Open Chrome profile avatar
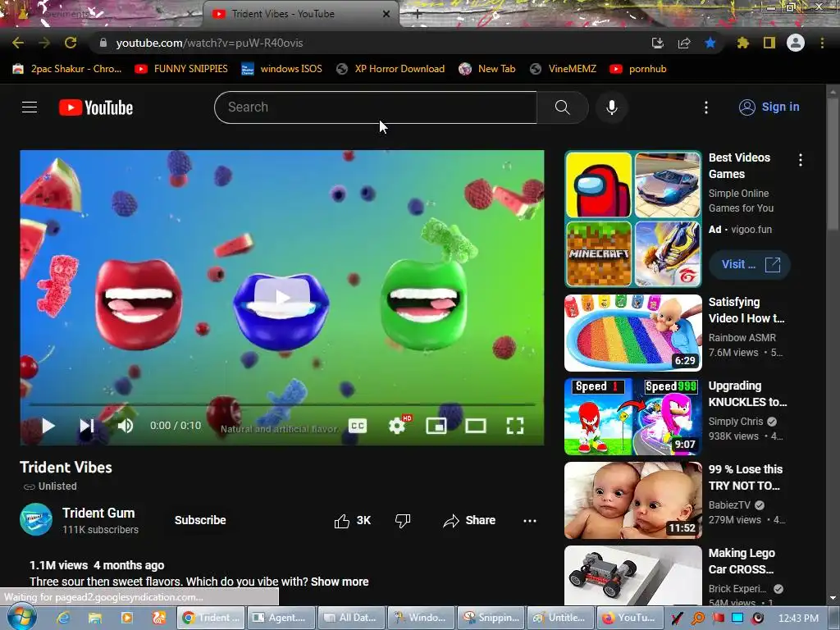 (796, 43)
